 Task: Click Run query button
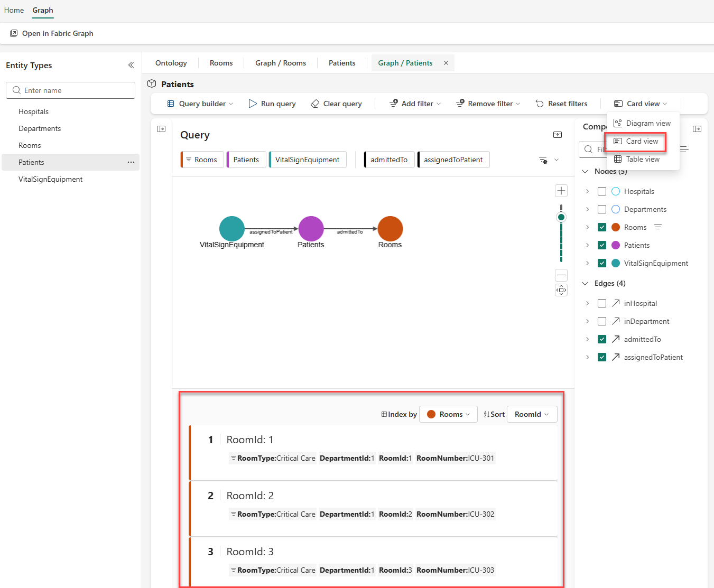pos(272,104)
